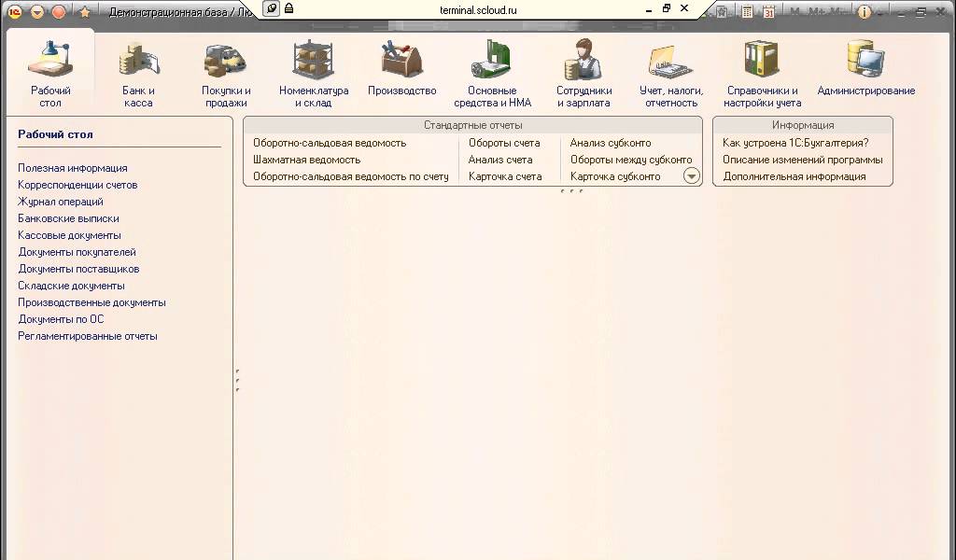
Task: Click the red round button in title bar
Action: (x=59, y=11)
